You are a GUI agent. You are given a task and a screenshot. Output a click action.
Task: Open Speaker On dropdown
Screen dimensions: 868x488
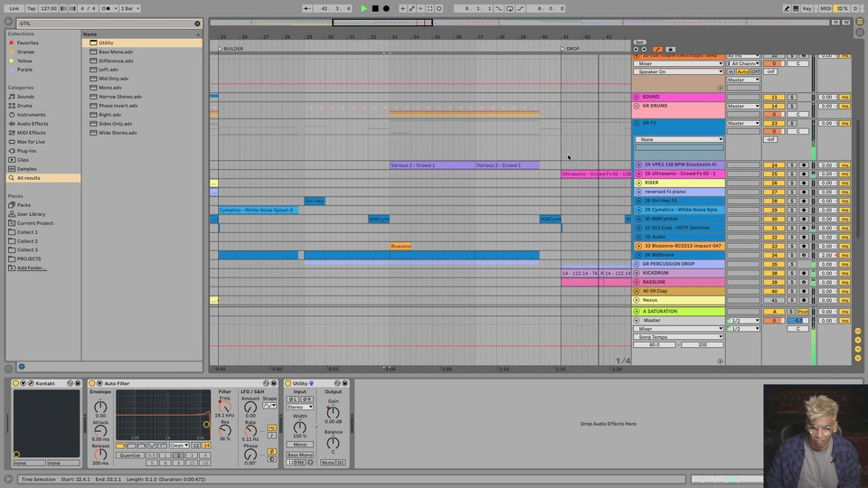[x=679, y=72]
